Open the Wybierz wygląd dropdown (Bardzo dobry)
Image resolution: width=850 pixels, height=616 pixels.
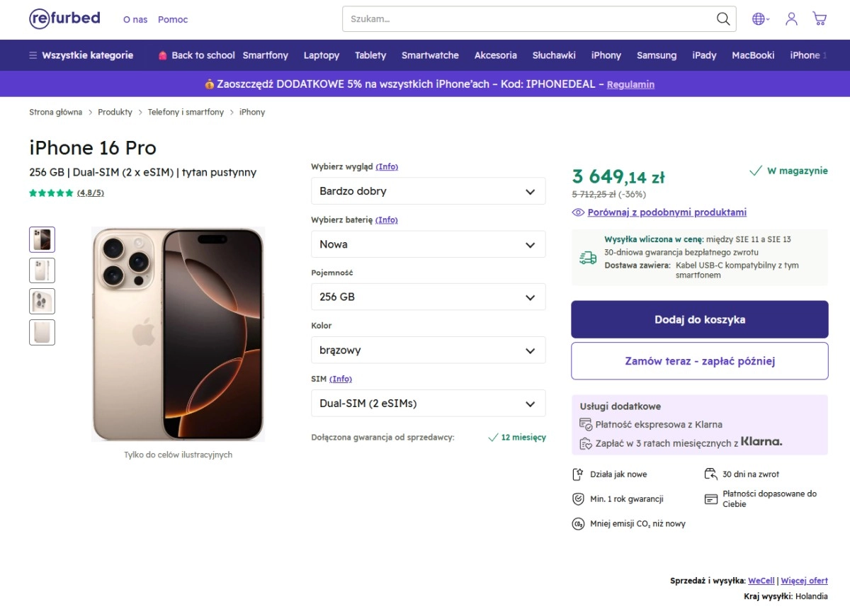(429, 191)
